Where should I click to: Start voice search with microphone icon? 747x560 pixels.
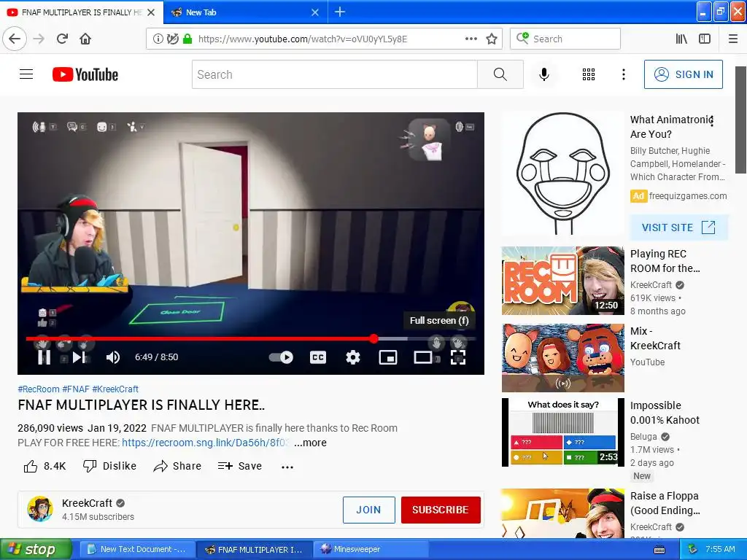point(544,74)
